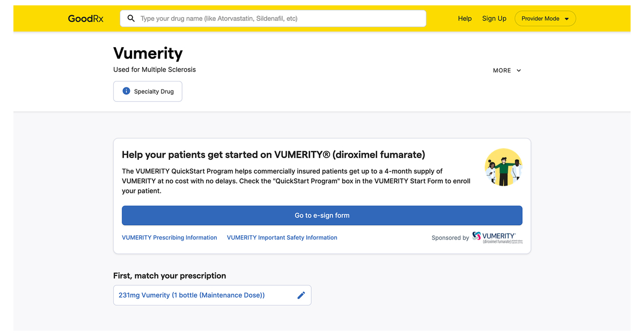Click Help in the header
644x336 pixels.
[x=465, y=18]
